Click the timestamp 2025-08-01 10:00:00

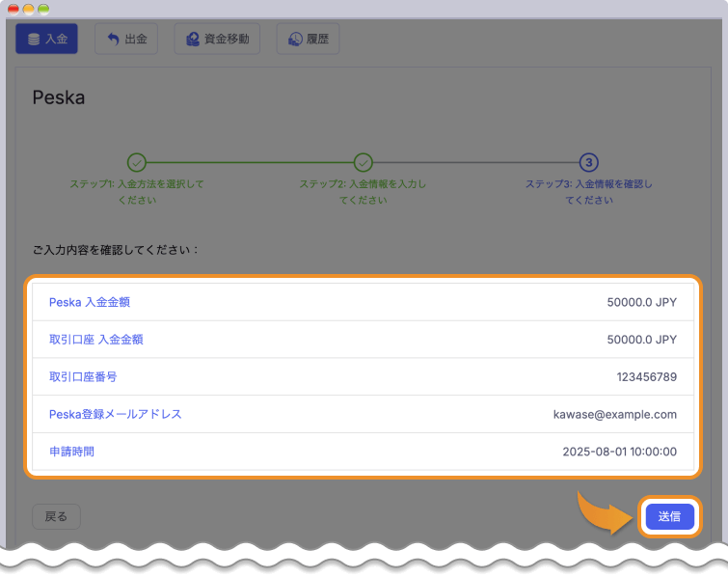click(619, 452)
